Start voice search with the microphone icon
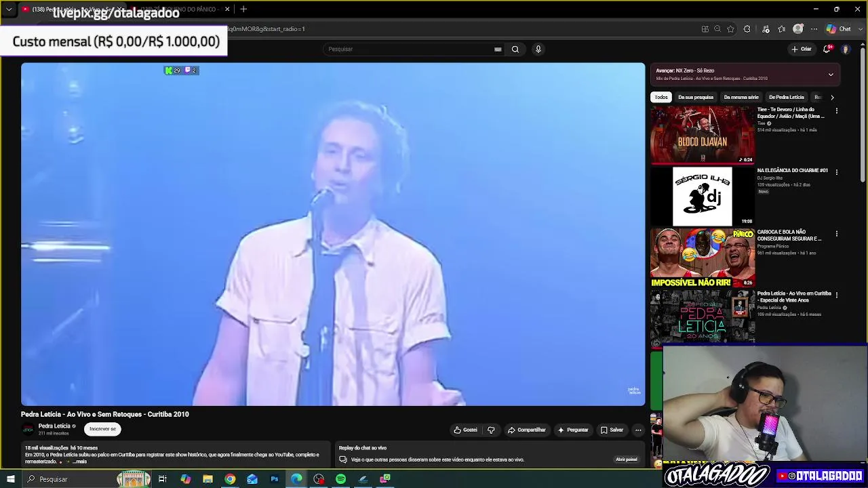Viewport: 868px width, 488px height. pos(538,49)
